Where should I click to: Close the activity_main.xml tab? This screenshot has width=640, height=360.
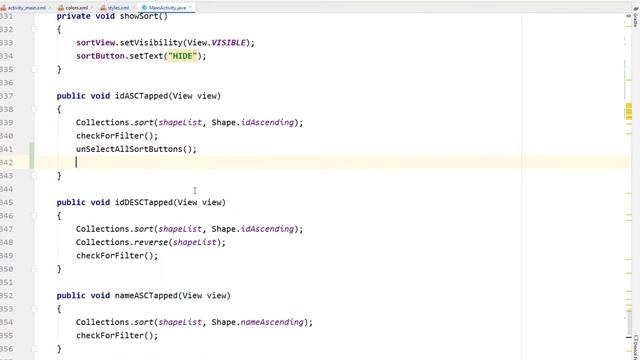50,8
